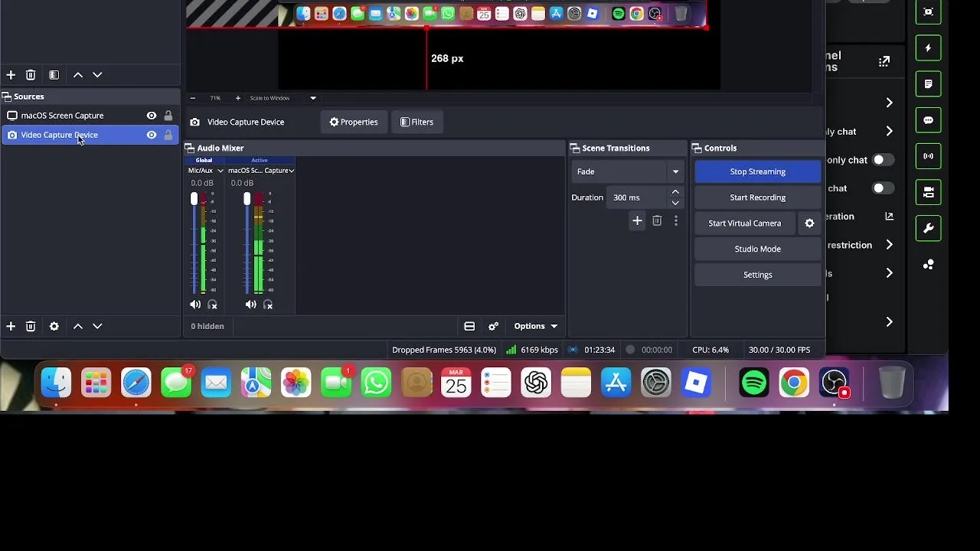The height and width of the screenshot is (551, 980).
Task: Toggle the switch on the row just above 'eration'
Action: (883, 188)
